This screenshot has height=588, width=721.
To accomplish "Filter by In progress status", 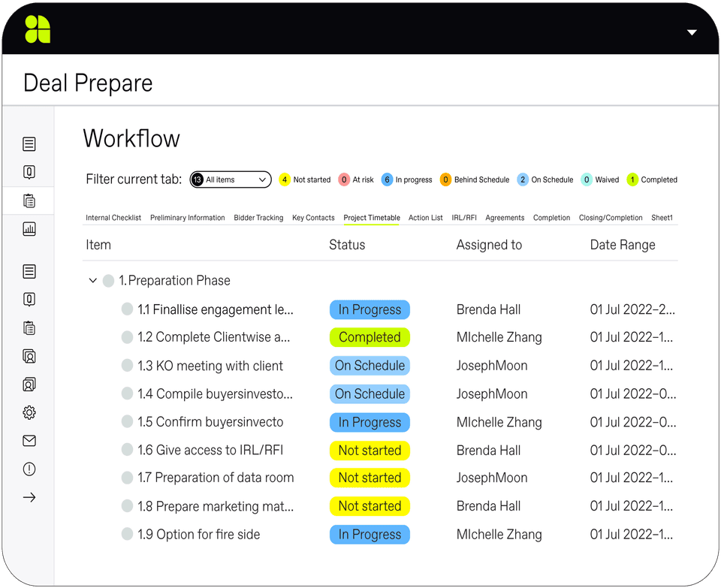I will click(407, 179).
